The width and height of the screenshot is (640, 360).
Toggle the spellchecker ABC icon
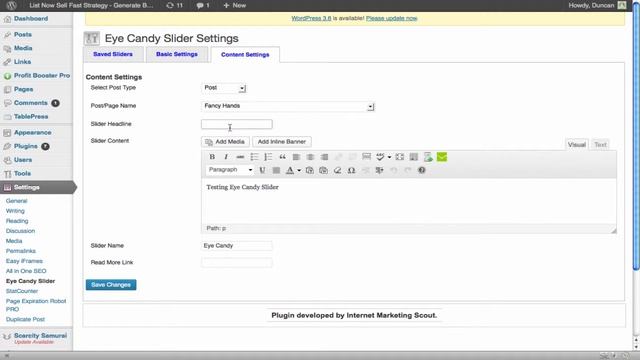click(x=380, y=157)
